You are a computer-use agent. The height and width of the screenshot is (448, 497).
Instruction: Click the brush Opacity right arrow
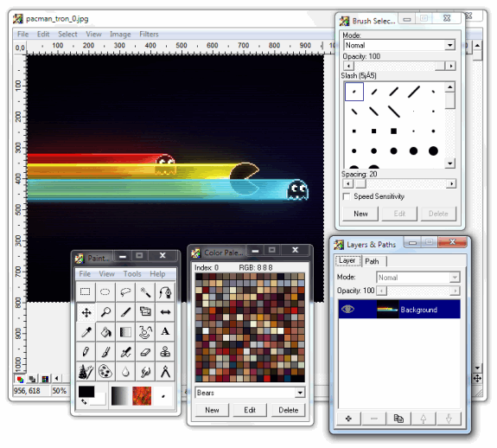tap(450, 66)
